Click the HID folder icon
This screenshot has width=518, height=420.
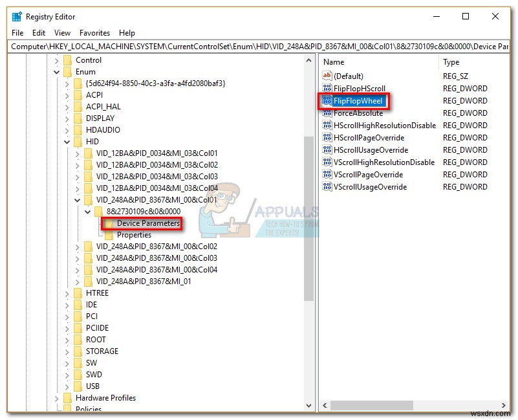[x=78, y=142]
